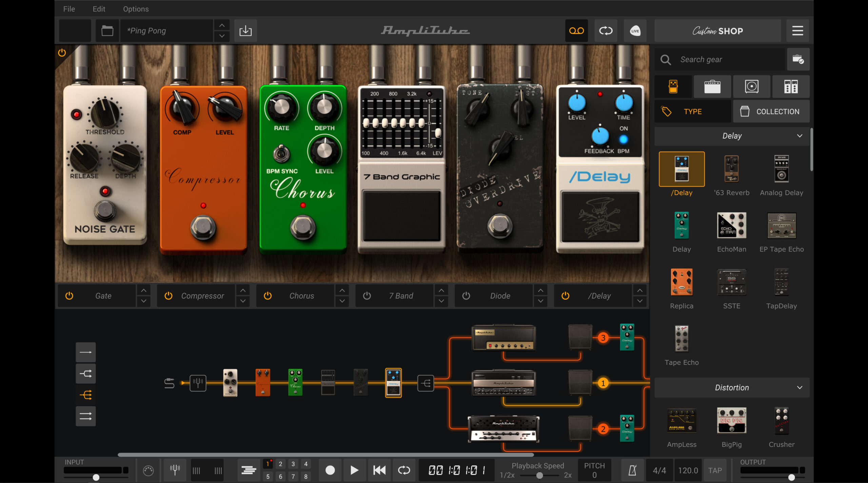Toggle the /Delay BPM ON button

coord(623,139)
